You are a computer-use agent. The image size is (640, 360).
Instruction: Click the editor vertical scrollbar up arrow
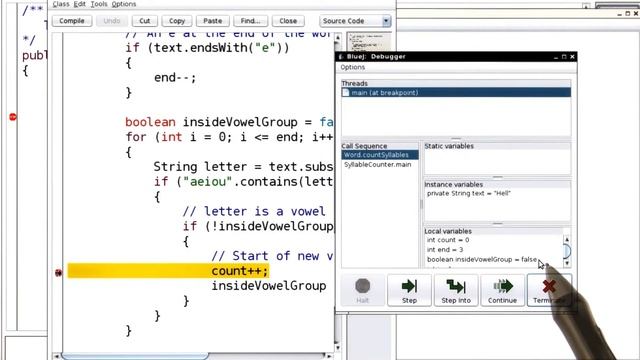click(x=338, y=38)
